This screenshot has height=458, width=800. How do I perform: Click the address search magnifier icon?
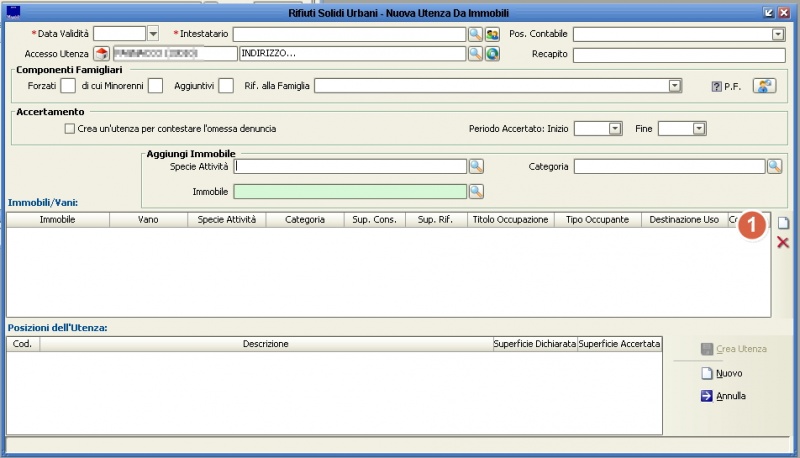click(x=476, y=54)
